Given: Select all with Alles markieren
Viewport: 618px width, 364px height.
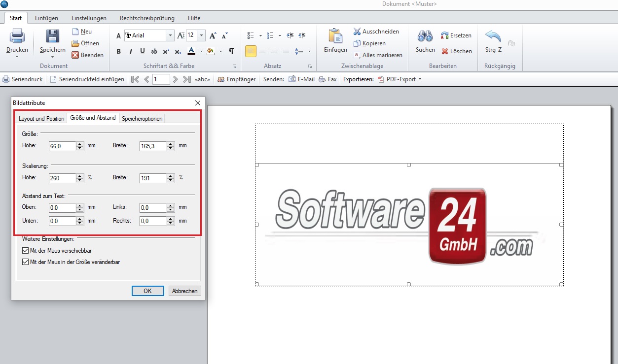Looking at the screenshot, I should (x=378, y=55).
